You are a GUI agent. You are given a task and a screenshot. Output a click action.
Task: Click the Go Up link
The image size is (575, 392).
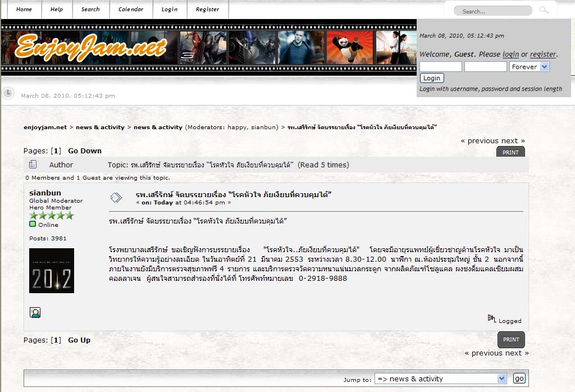(79, 340)
